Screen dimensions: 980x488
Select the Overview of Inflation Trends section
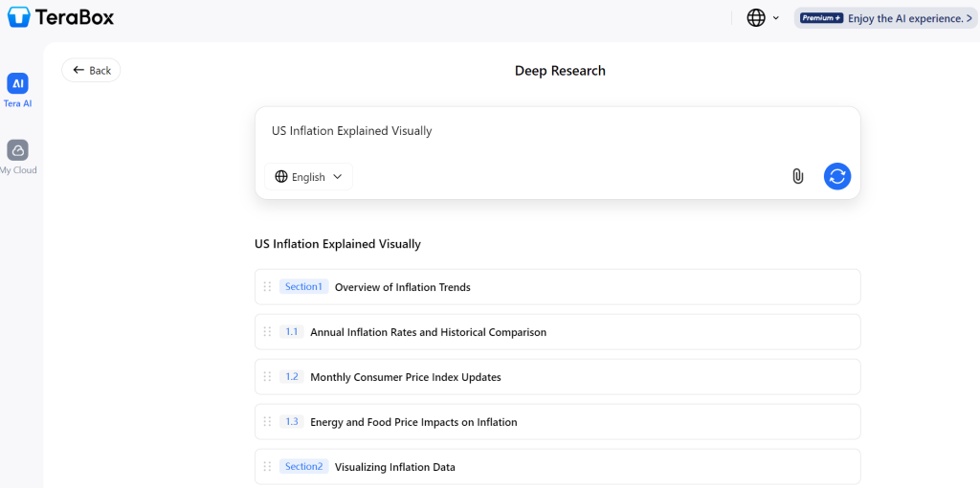pyautogui.click(x=403, y=287)
